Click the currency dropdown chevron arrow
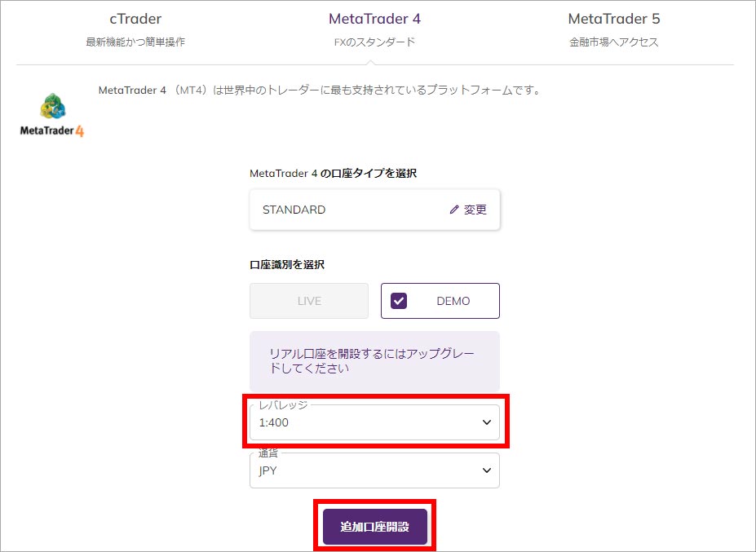The image size is (756, 552). [x=487, y=470]
